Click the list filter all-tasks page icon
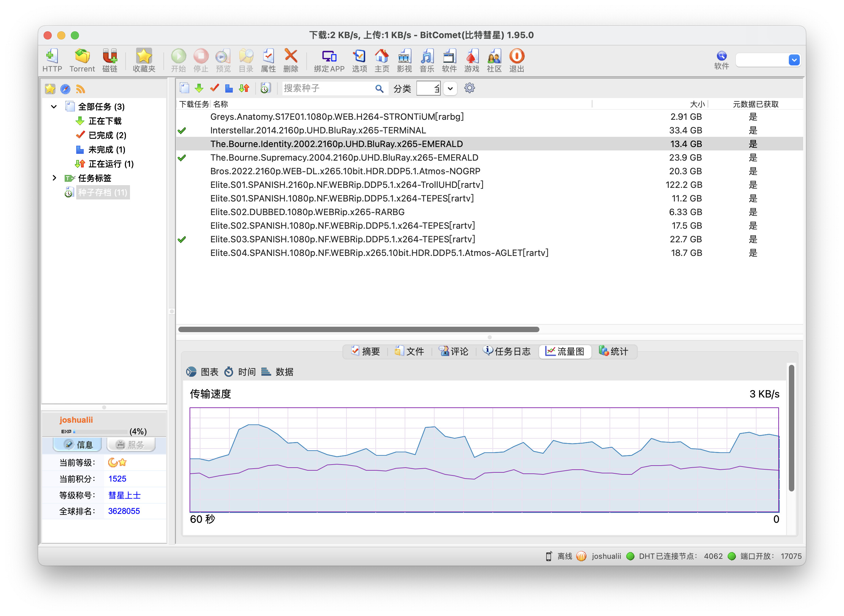This screenshot has height=616, width=844. coord(184,88)
